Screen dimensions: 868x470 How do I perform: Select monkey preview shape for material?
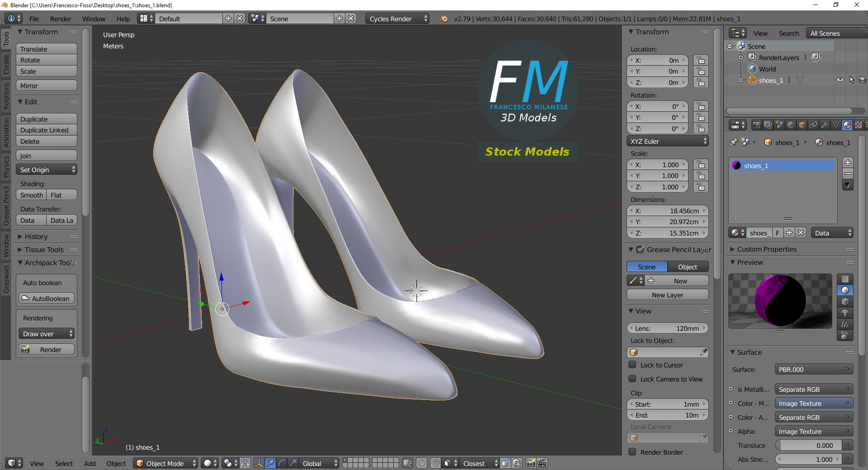(845, 313)
